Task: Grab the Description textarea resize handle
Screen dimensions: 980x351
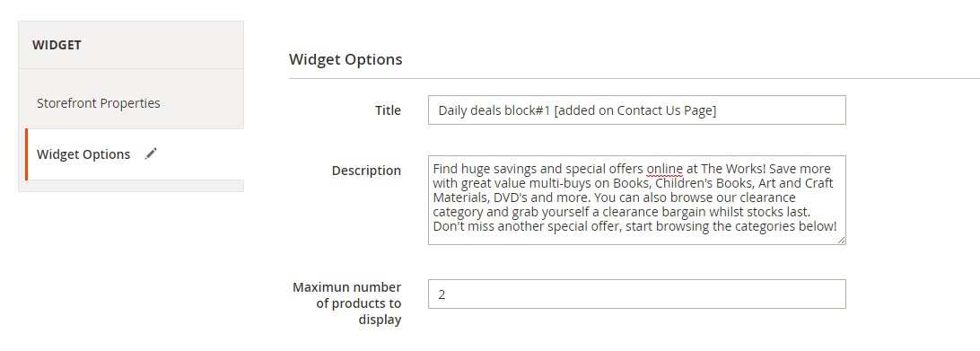Action: click(x=841, y=240)
